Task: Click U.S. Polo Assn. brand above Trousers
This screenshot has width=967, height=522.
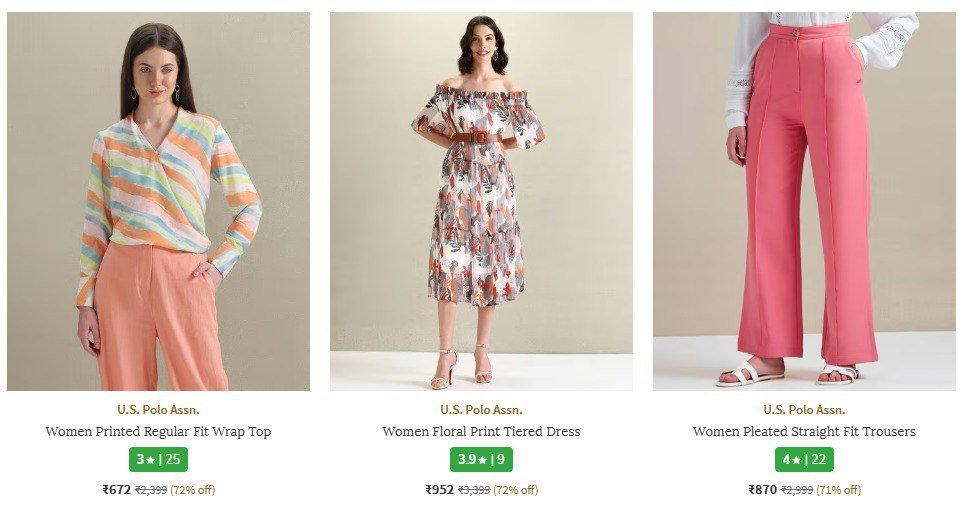Action: click(804, 410)
